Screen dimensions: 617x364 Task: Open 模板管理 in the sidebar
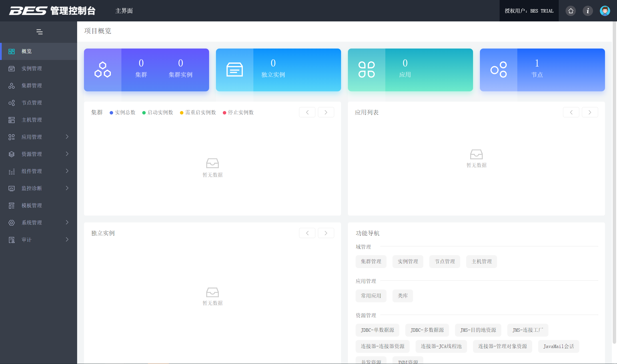(32, 206)
